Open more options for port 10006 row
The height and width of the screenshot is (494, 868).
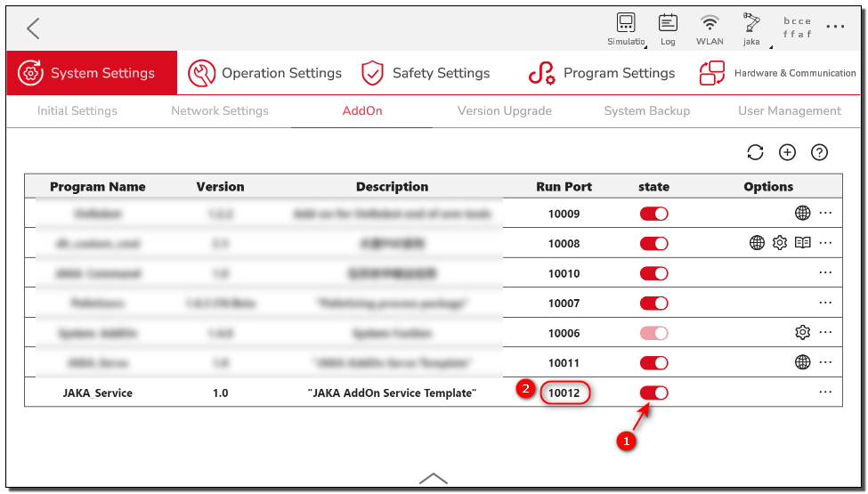pos(825,333)
